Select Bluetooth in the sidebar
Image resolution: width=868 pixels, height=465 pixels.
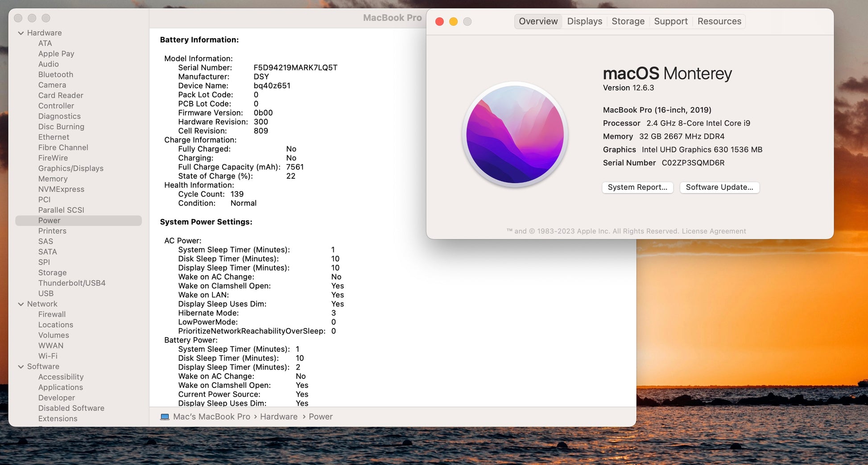56,74
